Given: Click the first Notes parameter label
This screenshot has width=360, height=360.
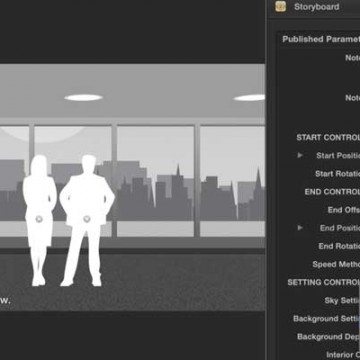Looking at the screenshot, I should (352, 58).
